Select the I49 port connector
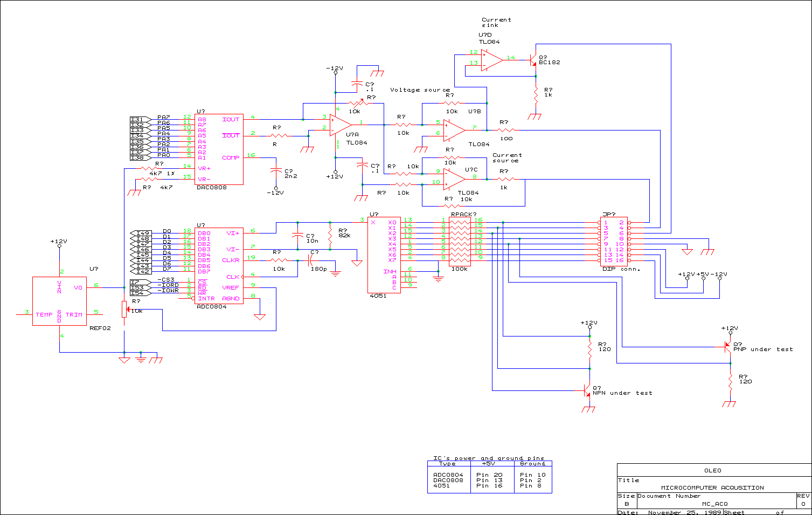This screenshot has width=812, height=515. (x=141, y=233)
